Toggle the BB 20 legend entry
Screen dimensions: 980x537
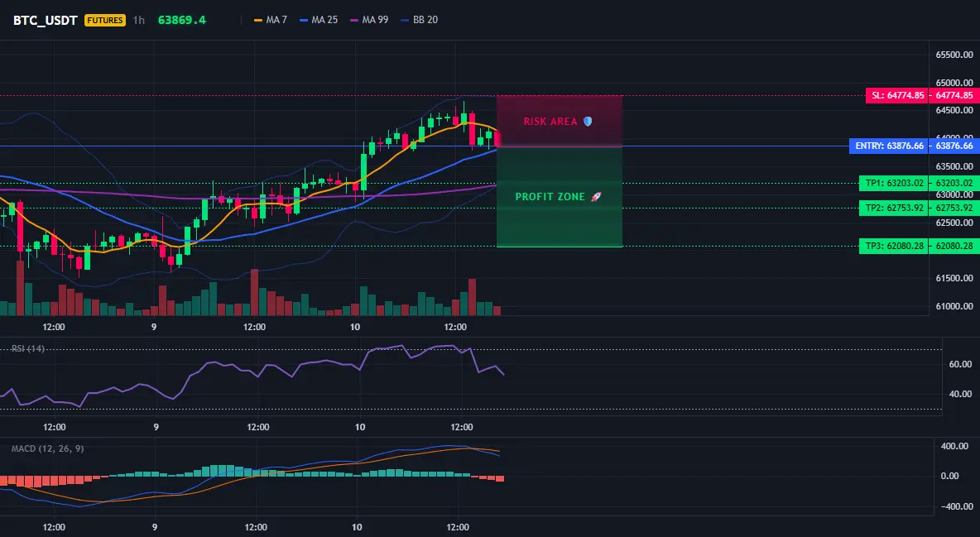(x=420, y=20)
